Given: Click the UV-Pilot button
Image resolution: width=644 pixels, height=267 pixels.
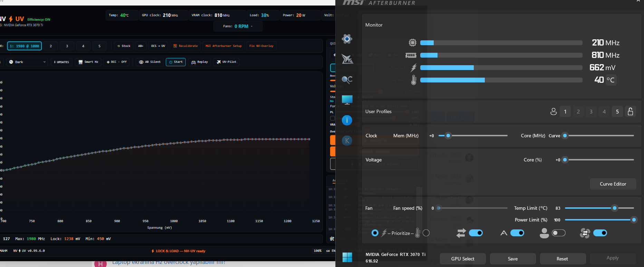Looking at the screenshot, I should click(227, 62).
